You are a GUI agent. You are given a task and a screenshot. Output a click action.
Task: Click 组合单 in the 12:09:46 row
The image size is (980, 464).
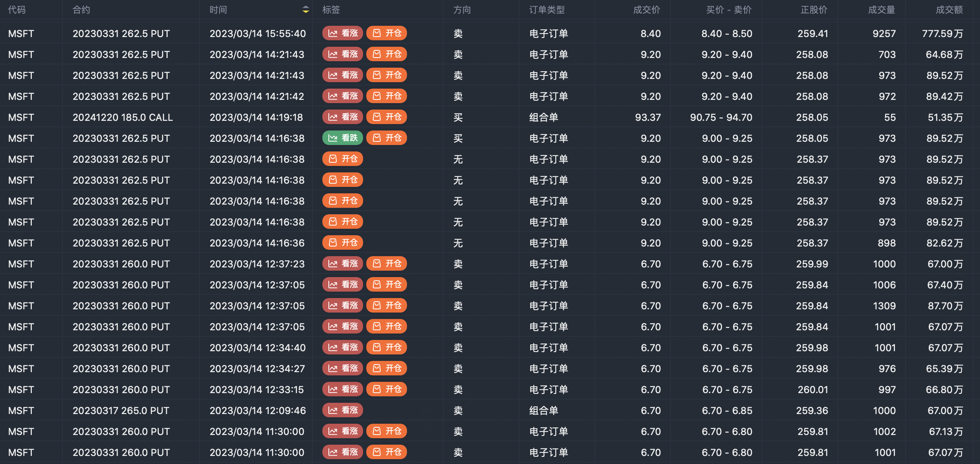[x=544, y=410]
